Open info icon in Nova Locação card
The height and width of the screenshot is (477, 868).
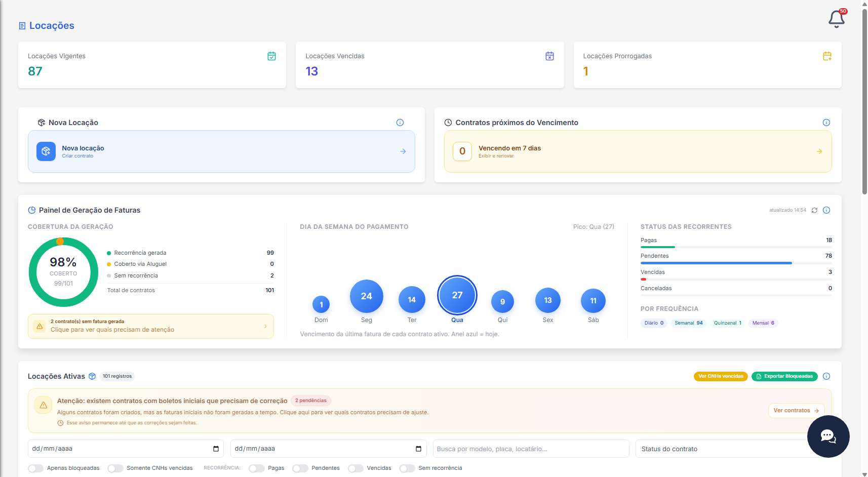400,123
